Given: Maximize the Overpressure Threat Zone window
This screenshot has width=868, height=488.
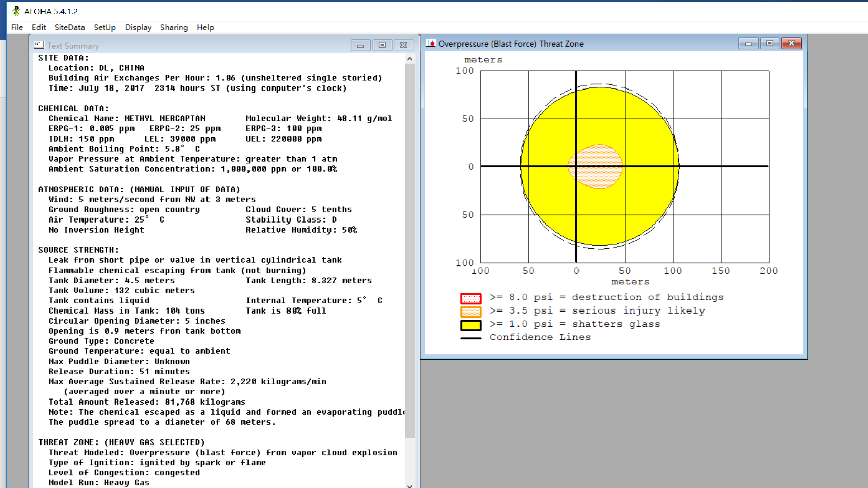Looking at the screenshot, I should 770,43.
